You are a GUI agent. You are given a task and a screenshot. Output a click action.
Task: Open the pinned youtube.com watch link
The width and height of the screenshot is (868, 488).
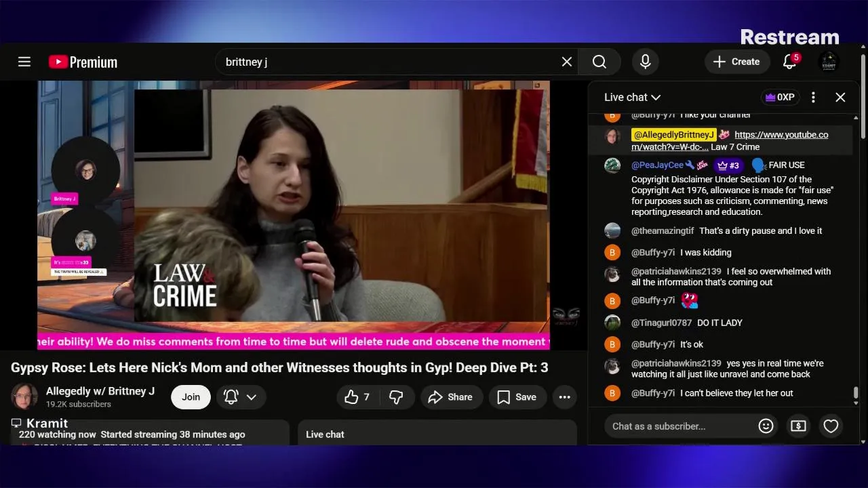tap(730, 140)
